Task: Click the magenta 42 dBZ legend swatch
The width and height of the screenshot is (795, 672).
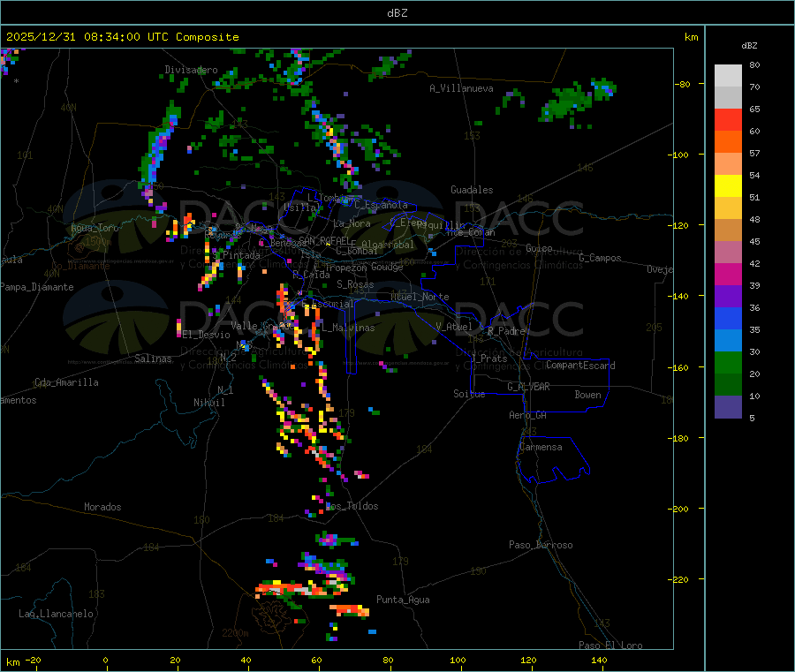Action: point(728,274)
